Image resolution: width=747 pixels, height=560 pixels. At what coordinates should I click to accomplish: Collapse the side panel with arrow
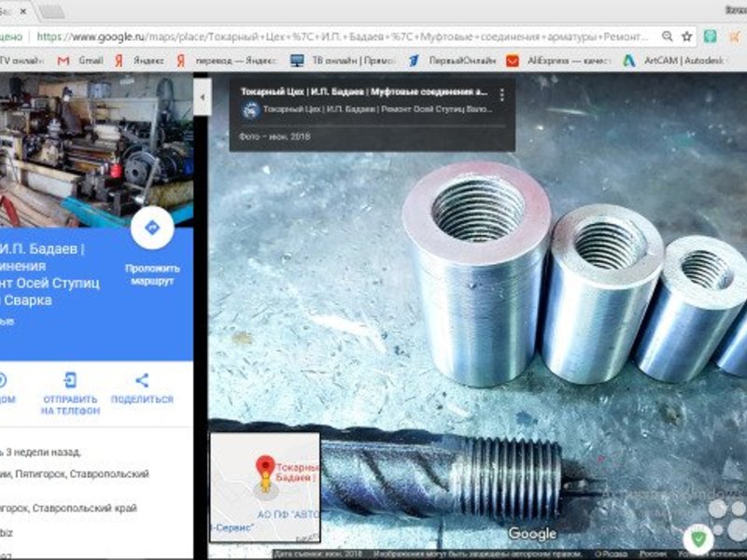[201, 97]
